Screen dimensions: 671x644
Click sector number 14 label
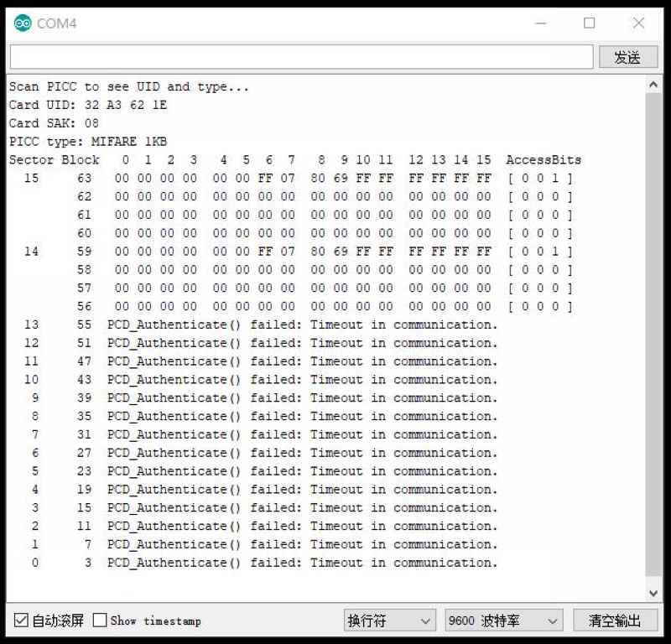[x=31, y=252]
